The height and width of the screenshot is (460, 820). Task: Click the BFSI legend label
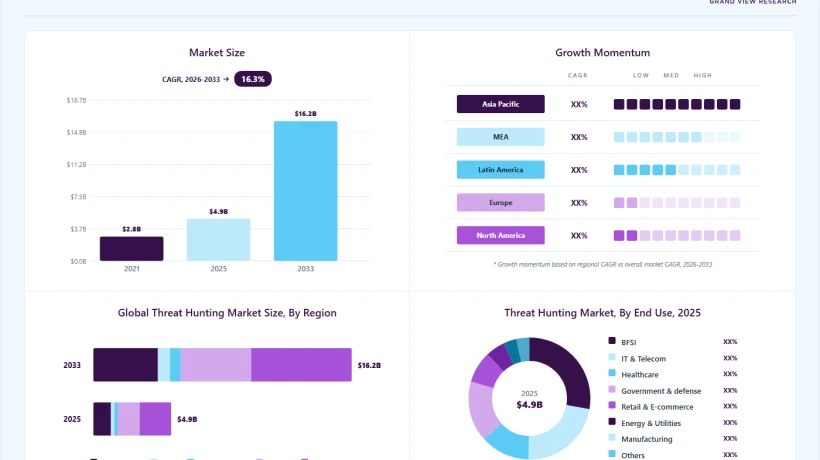point(629,342)
